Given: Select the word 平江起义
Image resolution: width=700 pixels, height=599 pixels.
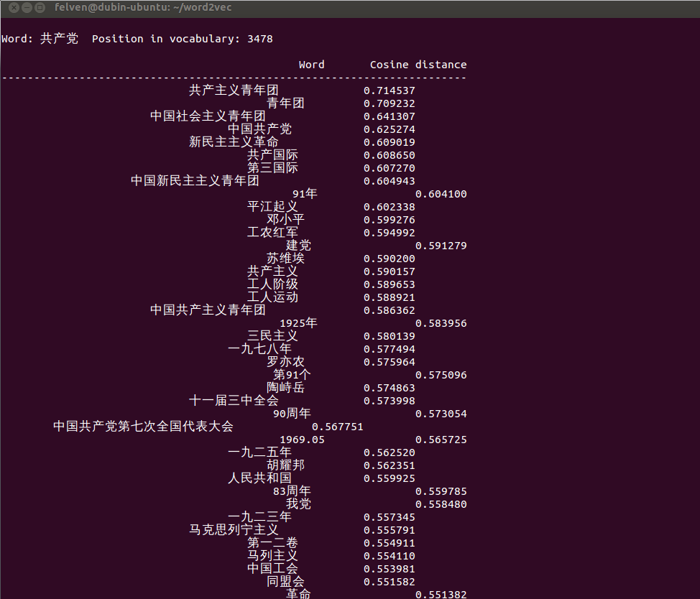Looking at the screenshot, I should click(272, 207).
